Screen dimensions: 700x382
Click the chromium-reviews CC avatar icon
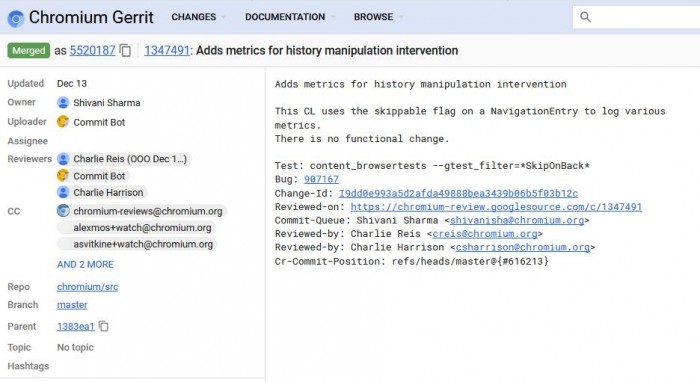click(63, 211)
